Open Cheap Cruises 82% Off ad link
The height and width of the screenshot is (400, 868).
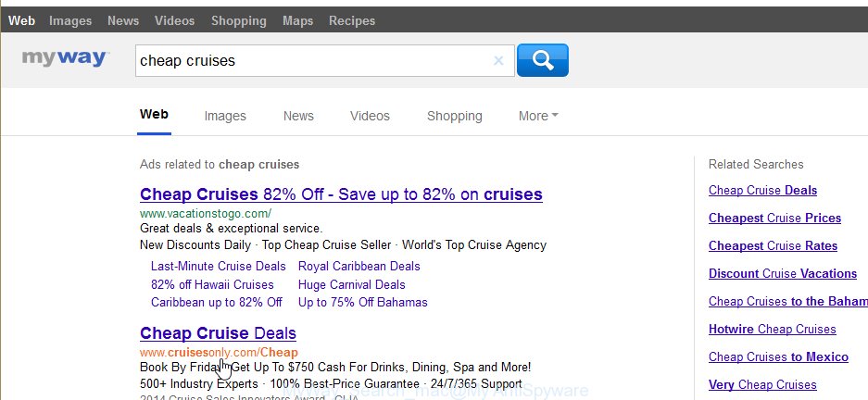click(x=341, y=194)
